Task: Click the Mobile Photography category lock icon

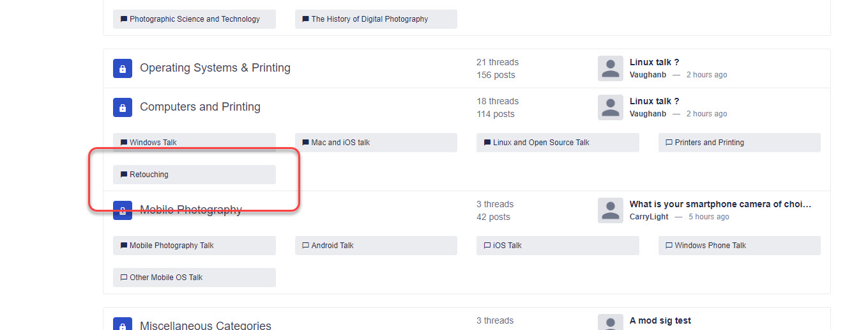Action: coord(123,210)
